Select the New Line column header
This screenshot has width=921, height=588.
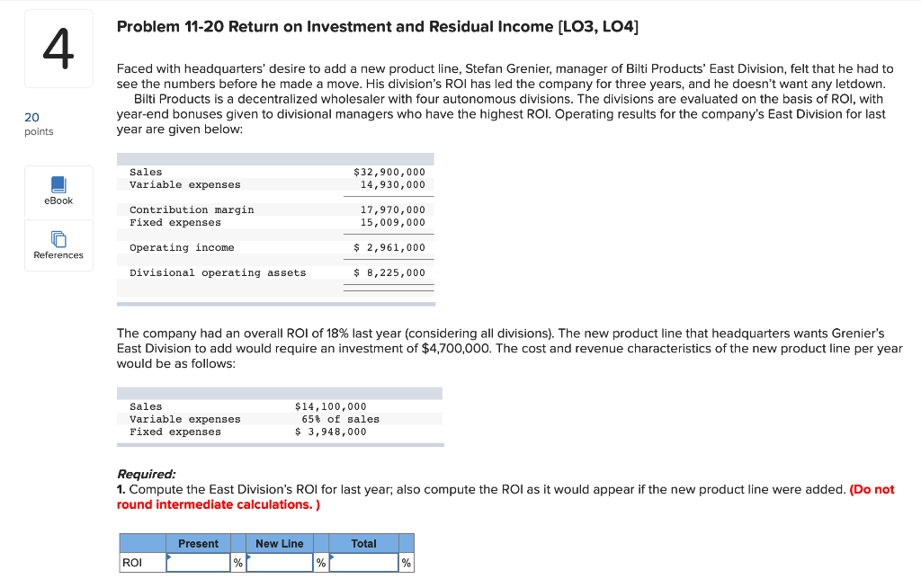(x=281, y=543)
